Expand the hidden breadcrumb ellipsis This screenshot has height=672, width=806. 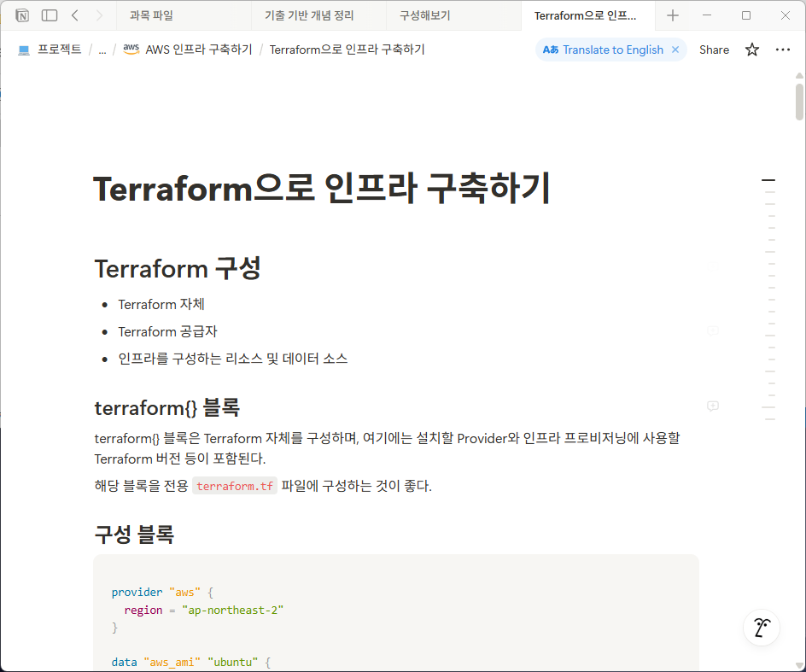[102, 50]
